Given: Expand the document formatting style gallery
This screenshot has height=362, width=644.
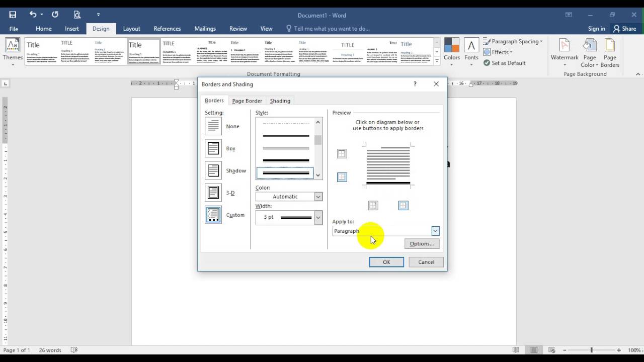Looking at the screenshot, I should tap(437, 61).
